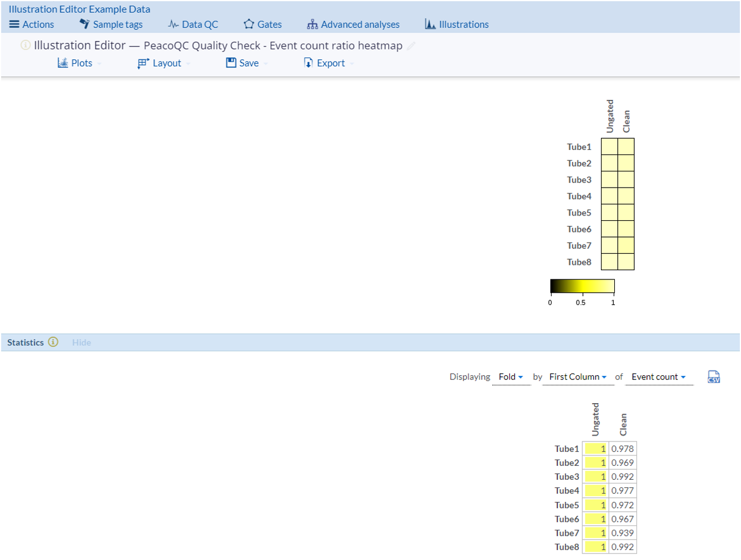Viewport: 741px width, 560px height.
Task: Click the Save floppy disk icon
Action: [x=231, y=63]
